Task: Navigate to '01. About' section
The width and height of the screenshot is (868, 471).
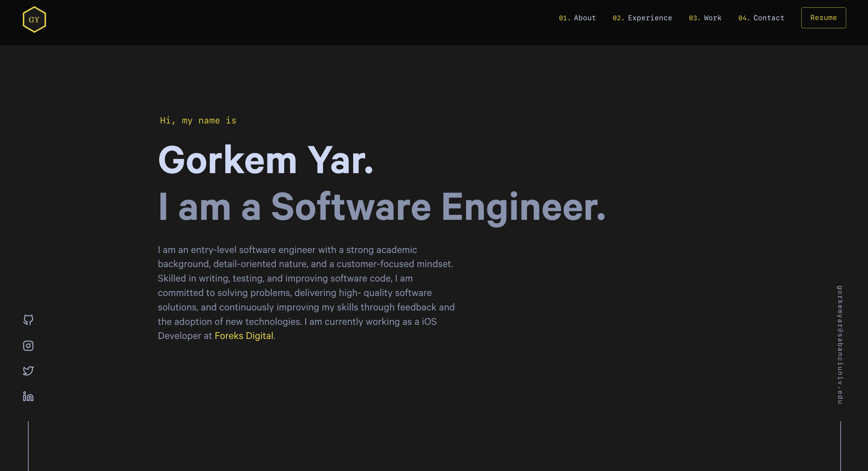Action: tap(577, 18)
